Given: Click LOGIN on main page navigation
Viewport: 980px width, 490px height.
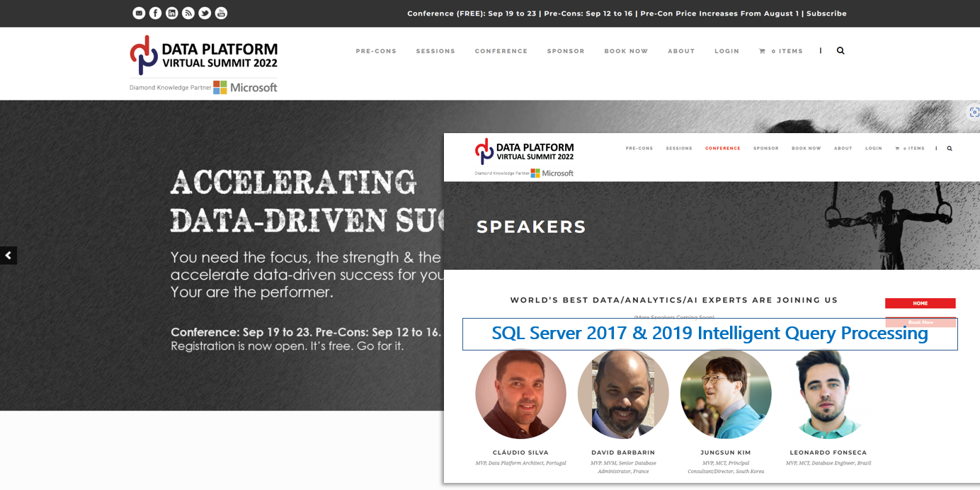Looking at the screenshot, I should click(x=727, y=51).
